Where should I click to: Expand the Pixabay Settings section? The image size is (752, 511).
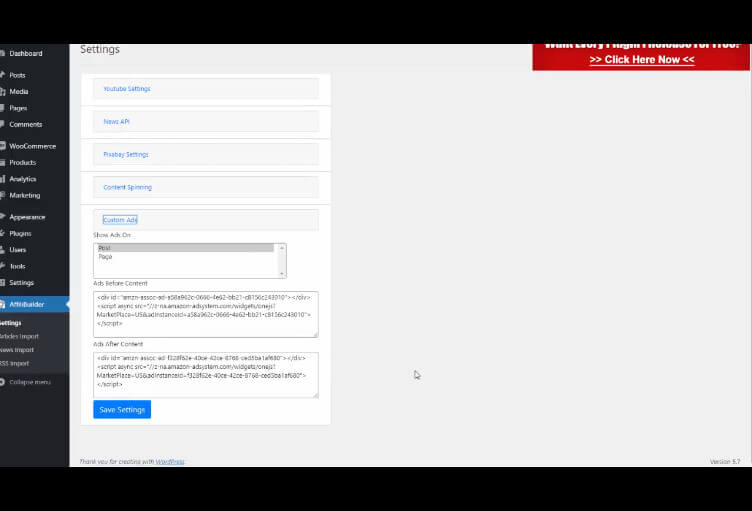[x=126, y=154]
